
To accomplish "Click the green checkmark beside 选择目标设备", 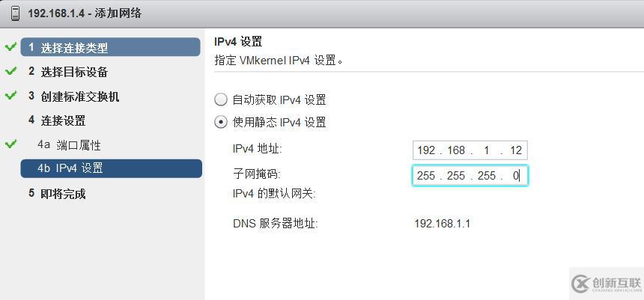I will 10,72.
